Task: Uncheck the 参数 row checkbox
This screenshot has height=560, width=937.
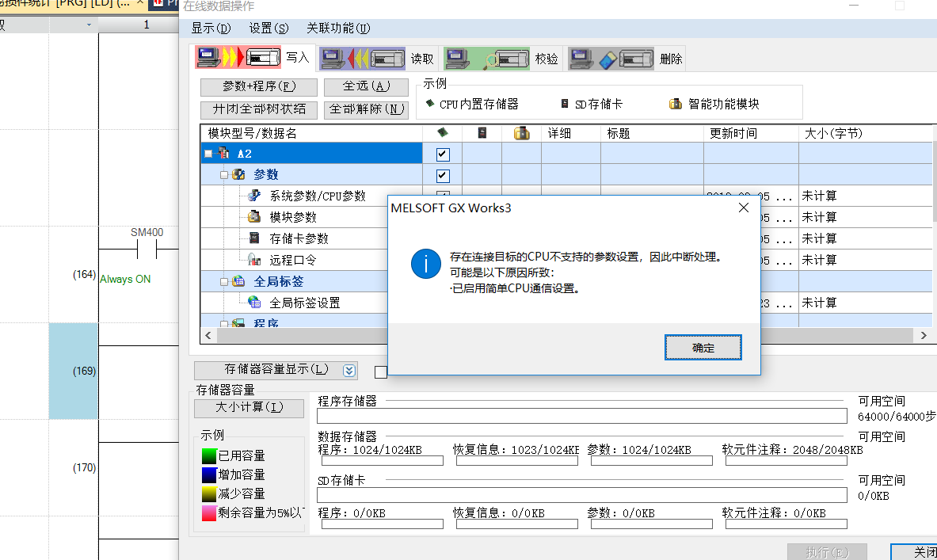Action: point(443,176)
